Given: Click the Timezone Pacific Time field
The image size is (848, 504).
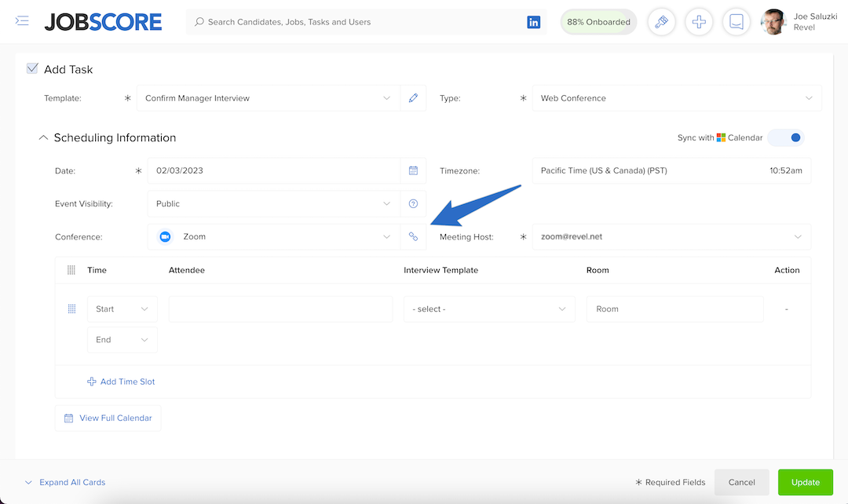Looking at the screenshot, I should point(671,170).
